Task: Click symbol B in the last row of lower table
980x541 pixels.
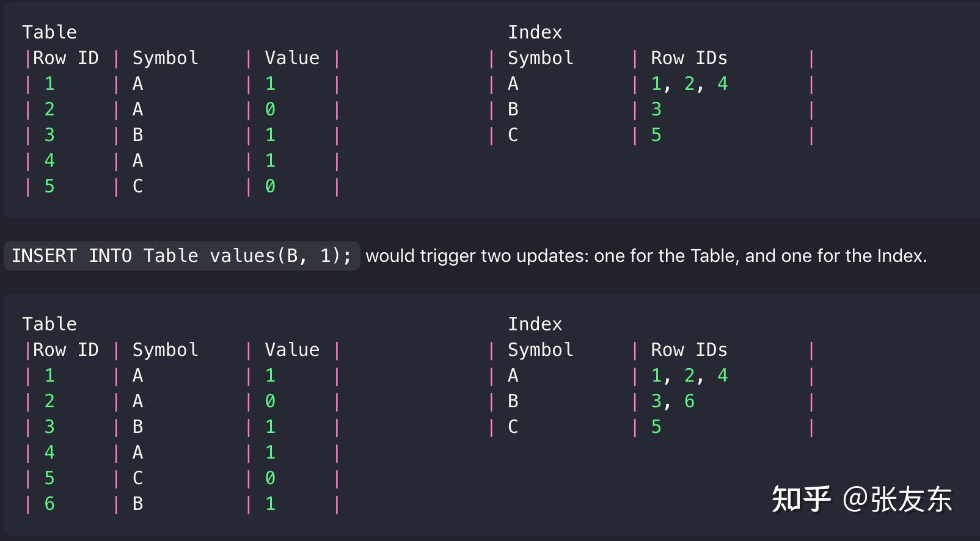Action: click(x=137, y=504)
